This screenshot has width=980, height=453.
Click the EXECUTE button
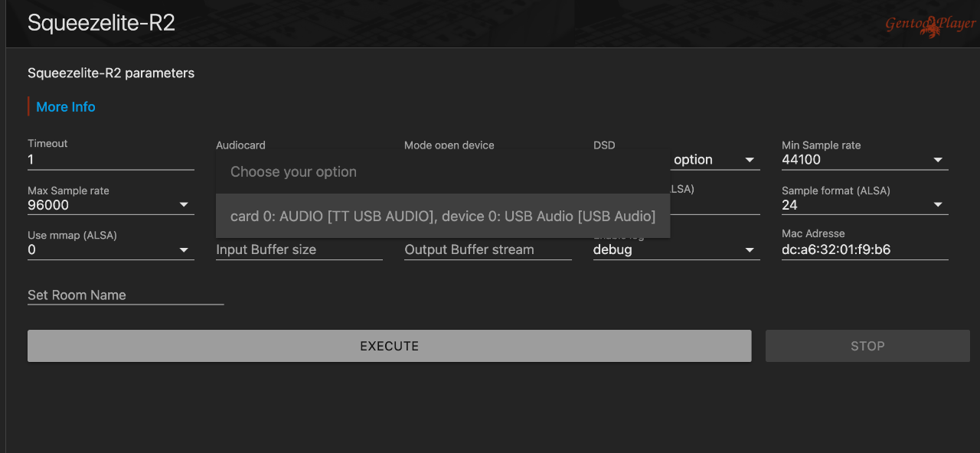pos(389,346)
